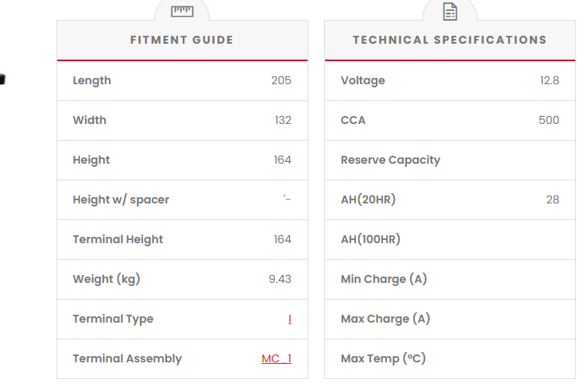Click the Weight (kg) value 9.43
The width and height of the screenshot is (588, 387).
click(x=280, y=279)
